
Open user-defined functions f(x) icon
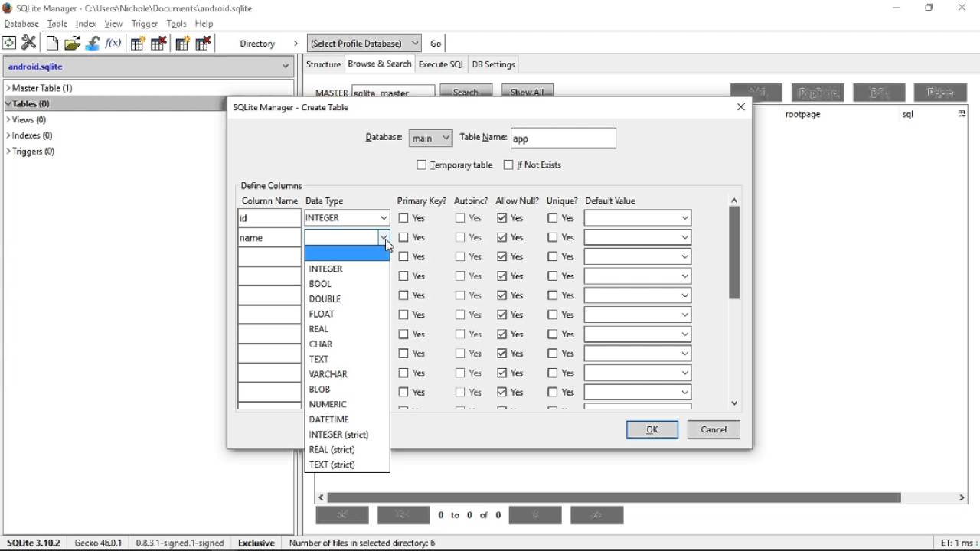tap(113, 43)
